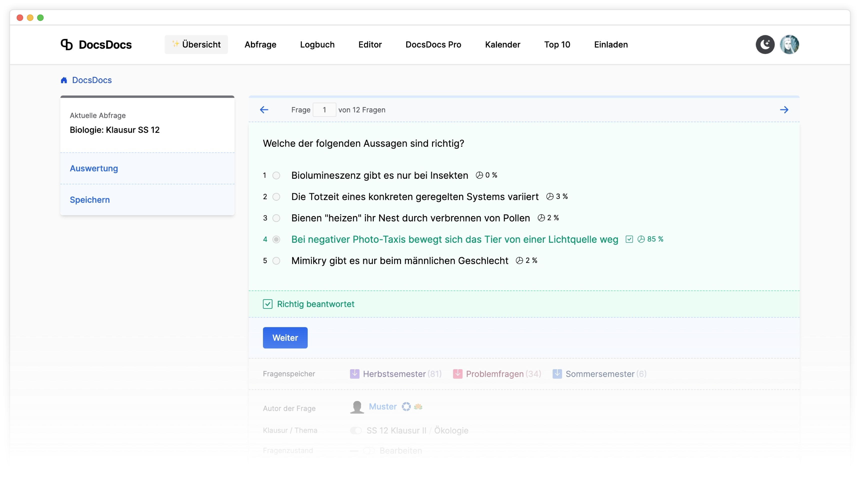Click the DocsDocs logo icon
The width and height of the screenshot is (860, 504).
point(66,44)
